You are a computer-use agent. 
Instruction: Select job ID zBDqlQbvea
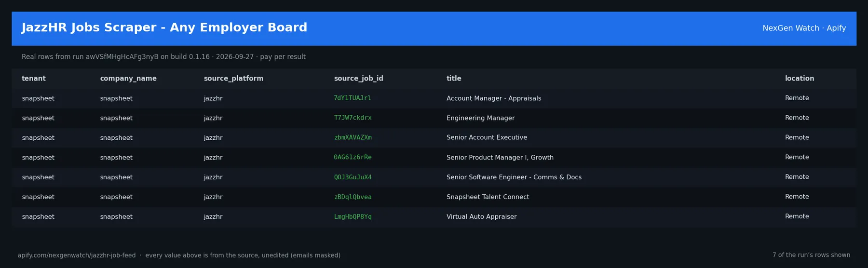tap(353, 197)
